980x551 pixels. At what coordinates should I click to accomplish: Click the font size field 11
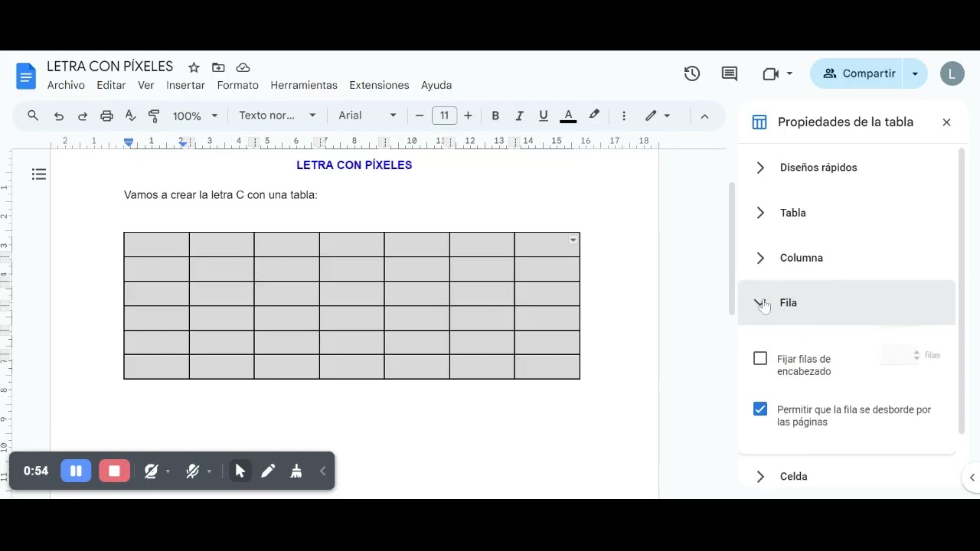[x=444, y=116]
